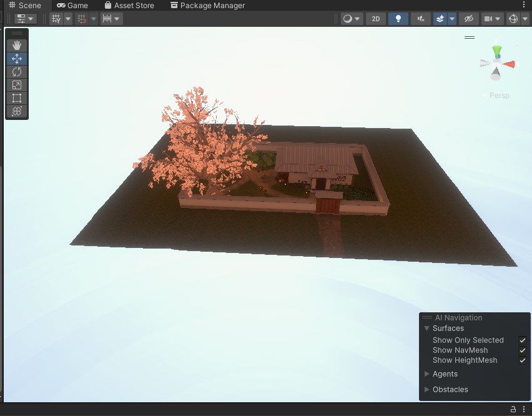Click the draw mode shading sphere icon

[x=347, y=19]
